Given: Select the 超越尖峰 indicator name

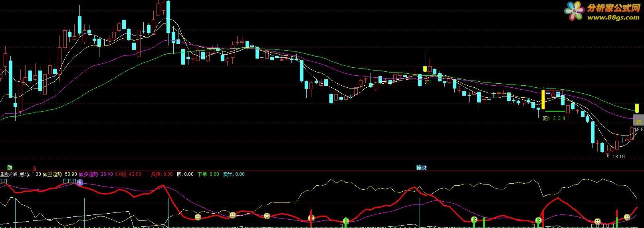Looking at the screenshot, I should (x=8, y=174).
